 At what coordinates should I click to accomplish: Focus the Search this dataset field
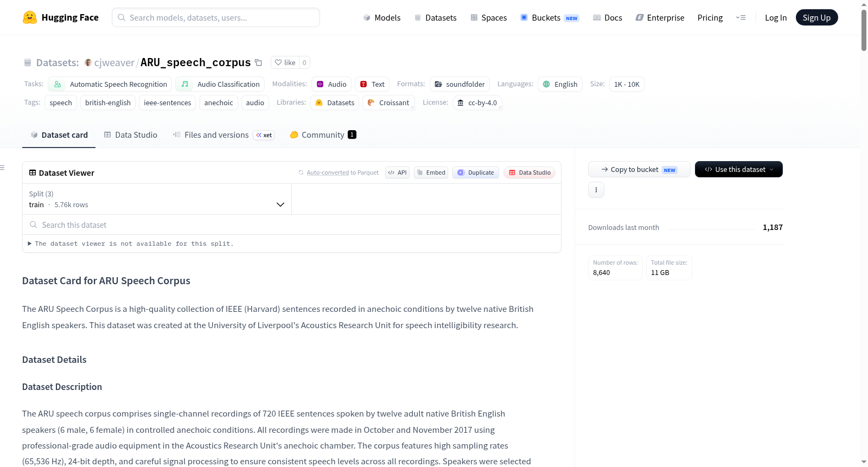click(x=292, y=225)
